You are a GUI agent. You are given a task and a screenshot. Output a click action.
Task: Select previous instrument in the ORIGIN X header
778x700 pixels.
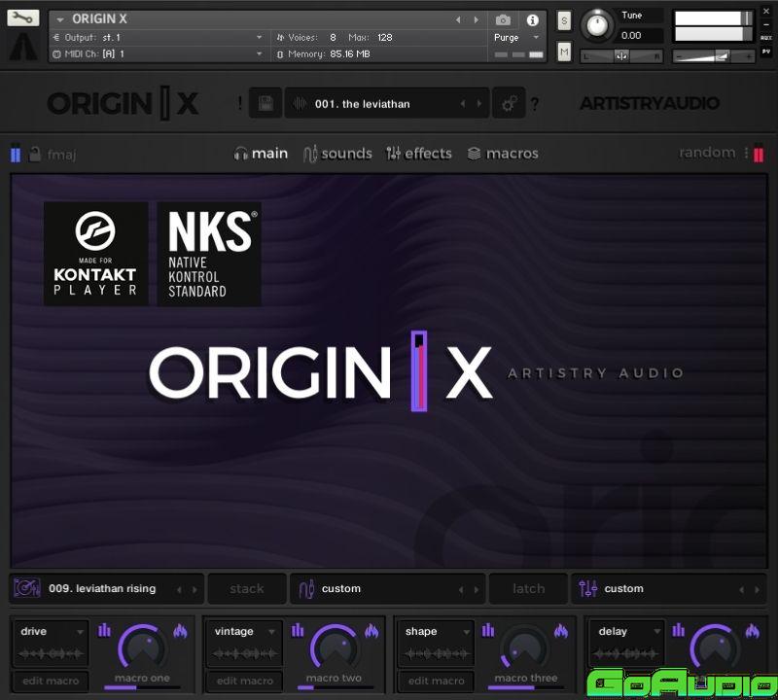pyautogui.click(x=458, y=19)
